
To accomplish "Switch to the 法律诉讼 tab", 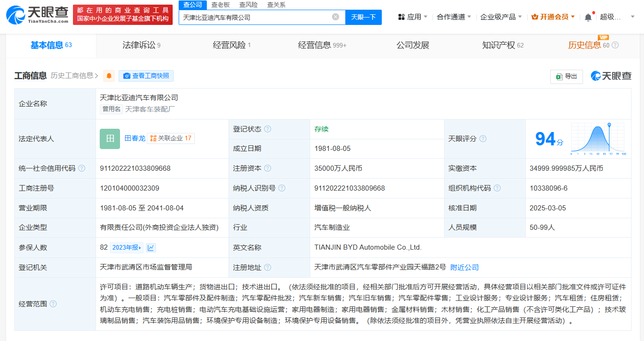I will pyautogui.click(x=141, y=45).
